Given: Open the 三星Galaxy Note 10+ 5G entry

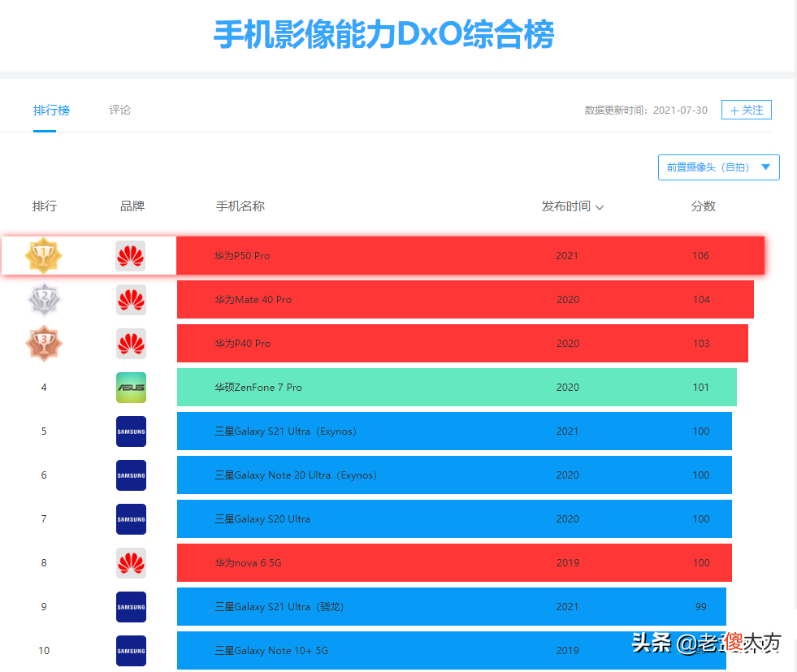Looking at the screenshot, I should [452, 651].
